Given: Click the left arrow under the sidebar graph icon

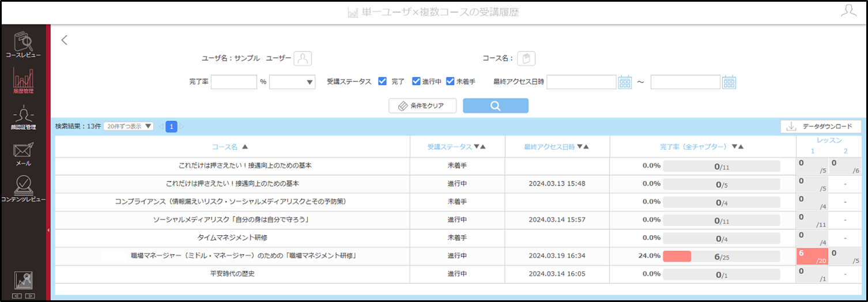Looking at the screenshot, I should coord(17,296).
